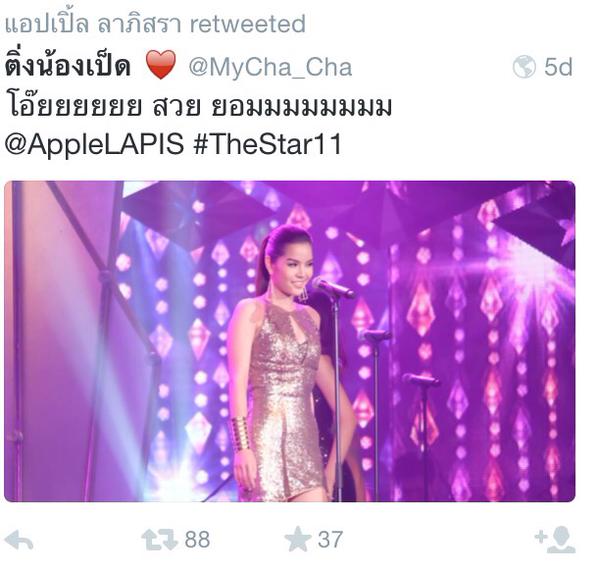Open the attached stage photo

click(x=290, y=341)
